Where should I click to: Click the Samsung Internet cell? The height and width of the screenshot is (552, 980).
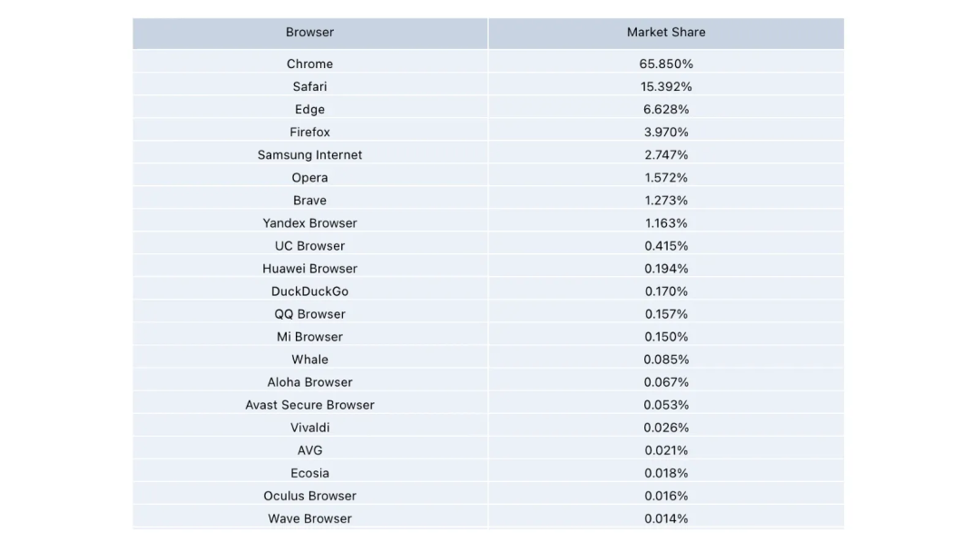point(309,154)
